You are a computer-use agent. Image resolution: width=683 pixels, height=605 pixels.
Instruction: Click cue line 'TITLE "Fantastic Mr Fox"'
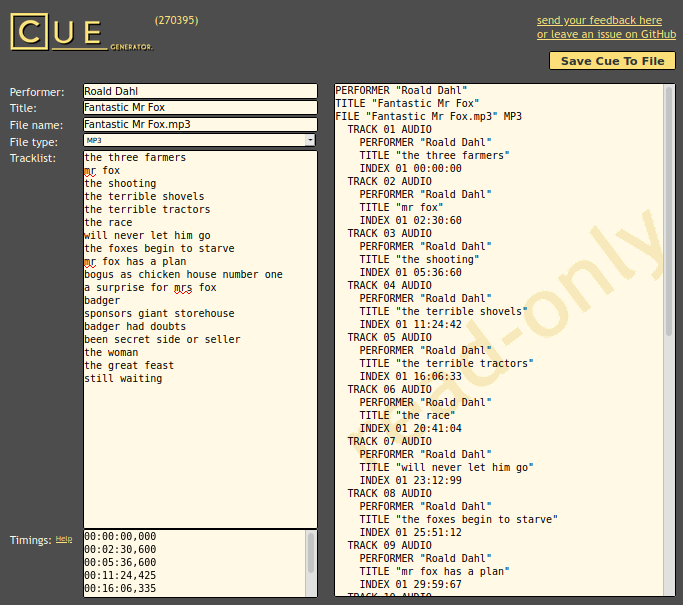[407, 104]
